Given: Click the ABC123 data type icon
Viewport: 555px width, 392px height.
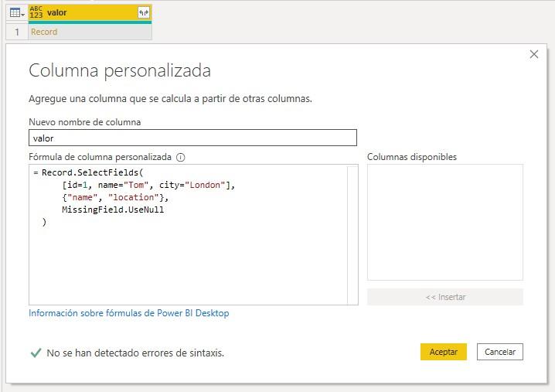Looking at the screenshot, I should click(36, 12).
